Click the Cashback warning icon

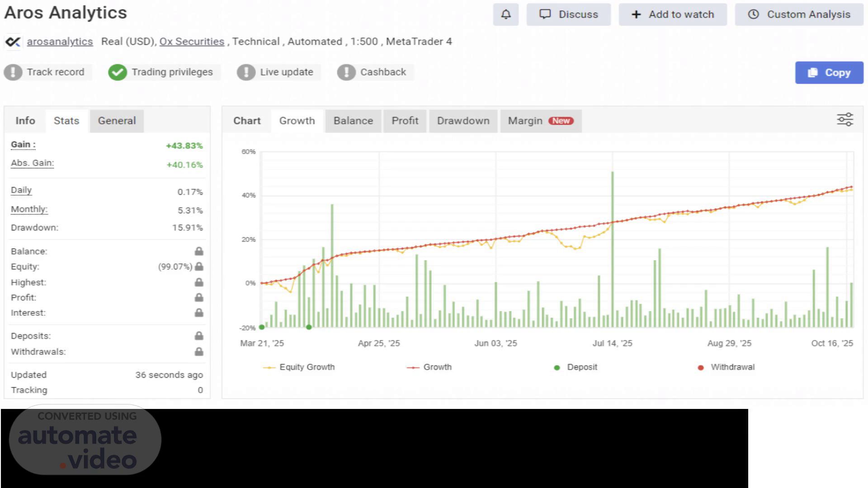tap(346, 72)
